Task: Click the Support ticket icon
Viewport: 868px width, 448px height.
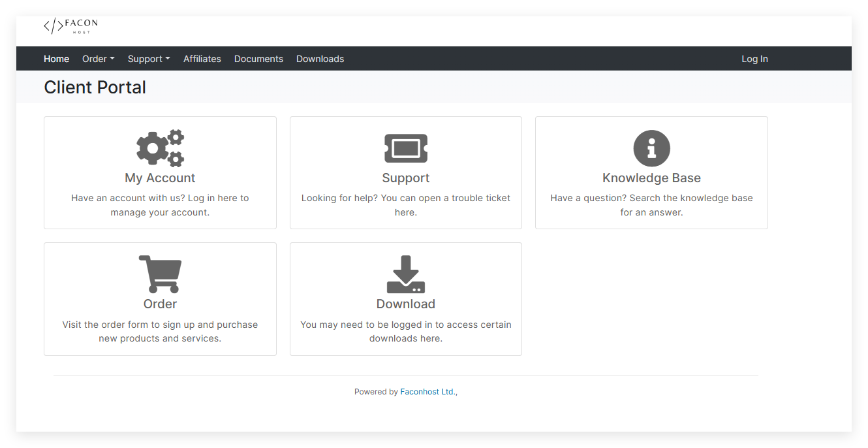Action: click(x=406, y=148)
